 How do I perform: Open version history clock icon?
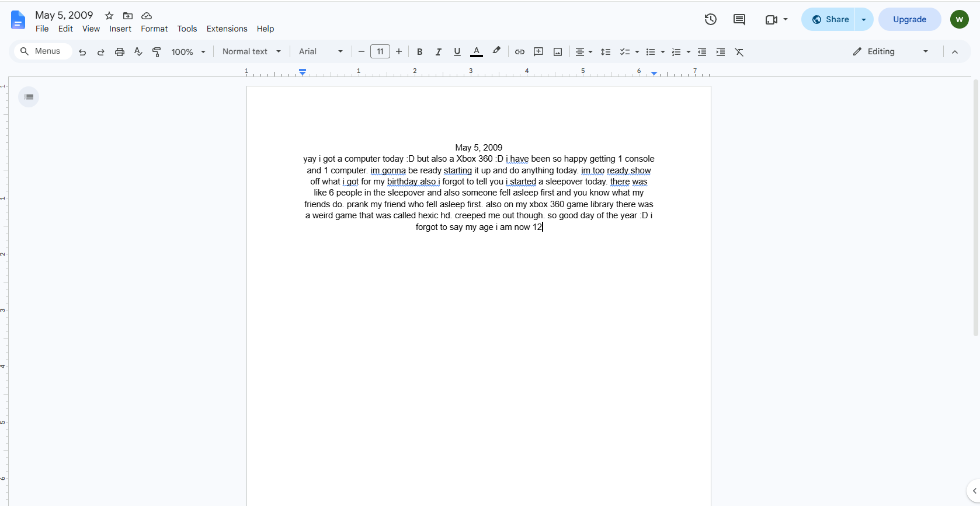click(x=710, y=19)
